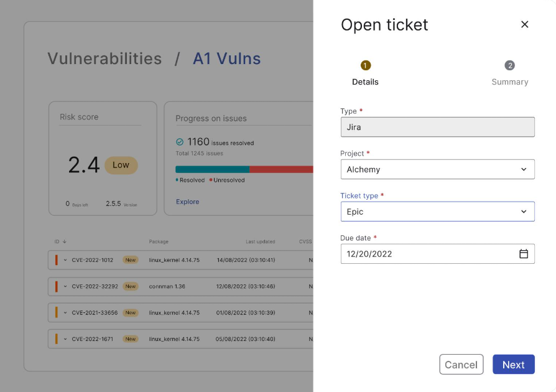Close the Open ticket panel

524,24
